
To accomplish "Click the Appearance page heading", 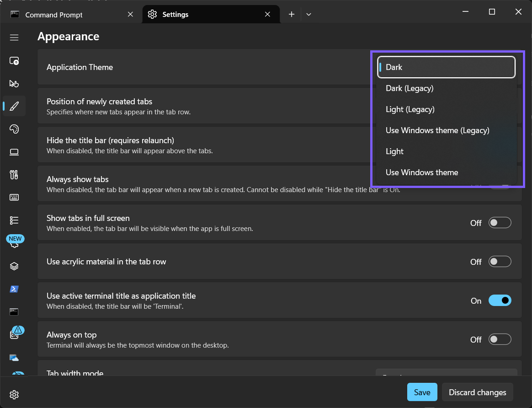I will point(68,36).
